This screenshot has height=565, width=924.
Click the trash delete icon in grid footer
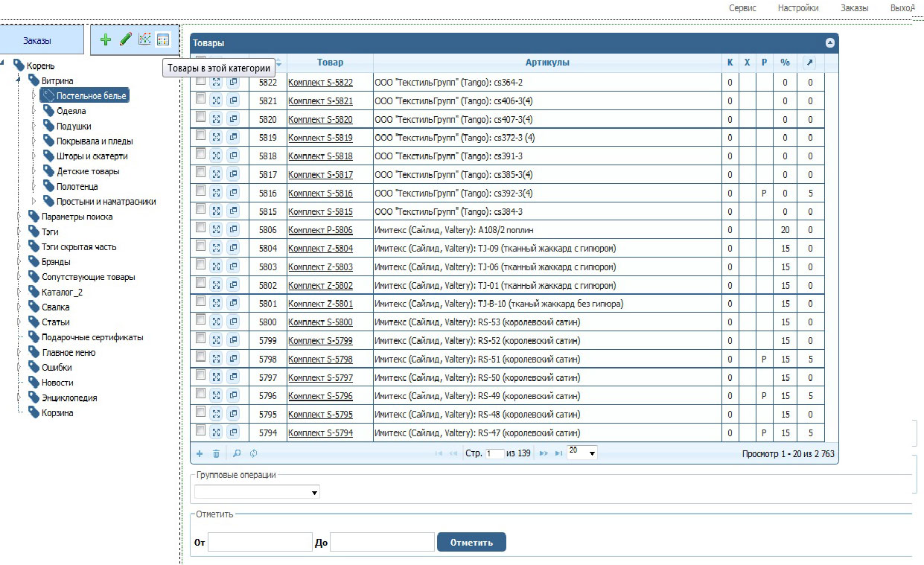[217, 453]
